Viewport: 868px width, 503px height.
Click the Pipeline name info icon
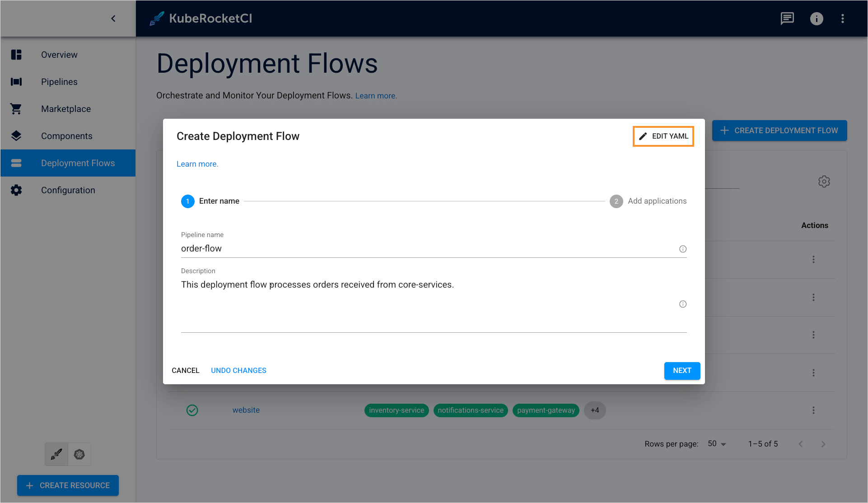point(682,249)
